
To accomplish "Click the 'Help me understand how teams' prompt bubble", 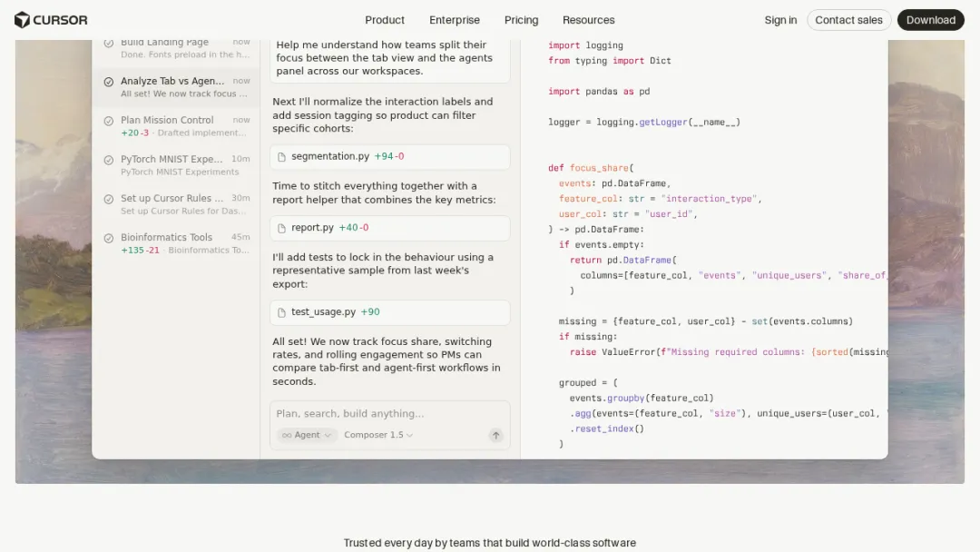I will click(389, 59).
